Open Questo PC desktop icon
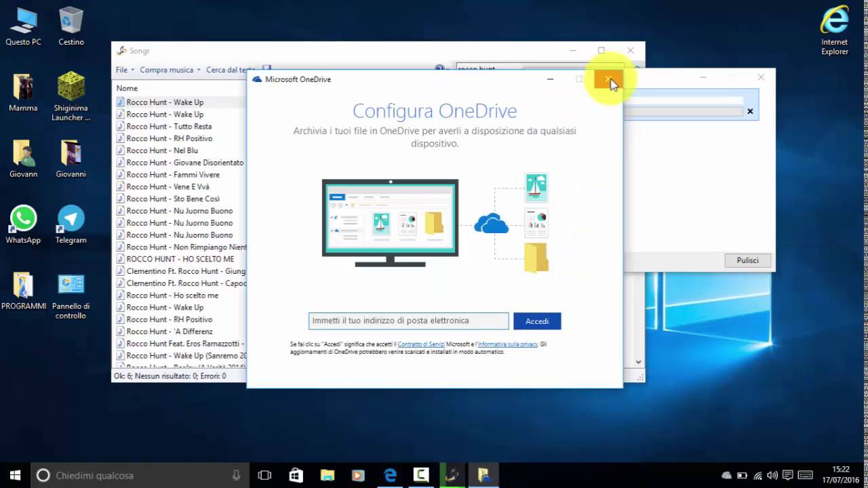The image size is (868, 488). [x=23, y=26]
